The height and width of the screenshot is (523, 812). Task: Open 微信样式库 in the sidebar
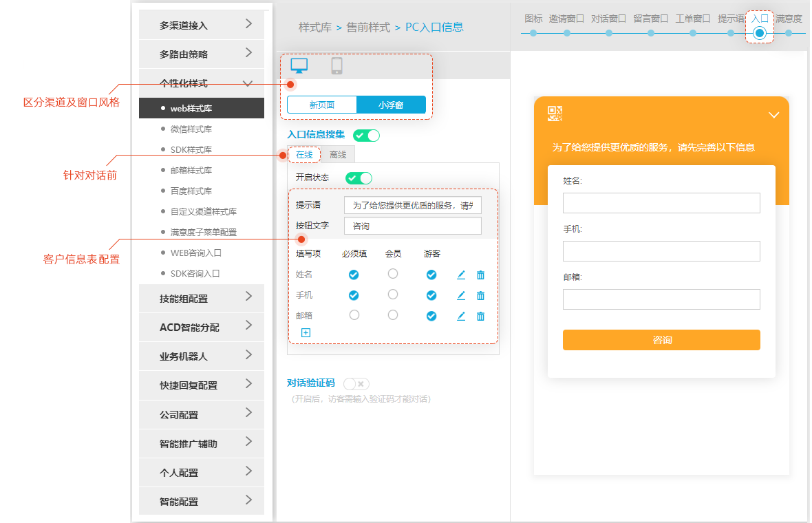point(191,129)
